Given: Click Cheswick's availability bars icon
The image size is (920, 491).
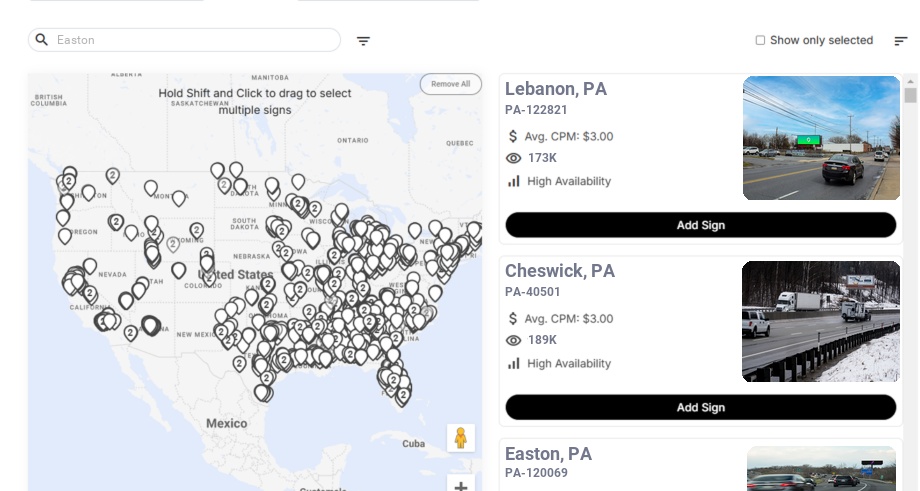Looking at the screenshot, I should [514, 363].
